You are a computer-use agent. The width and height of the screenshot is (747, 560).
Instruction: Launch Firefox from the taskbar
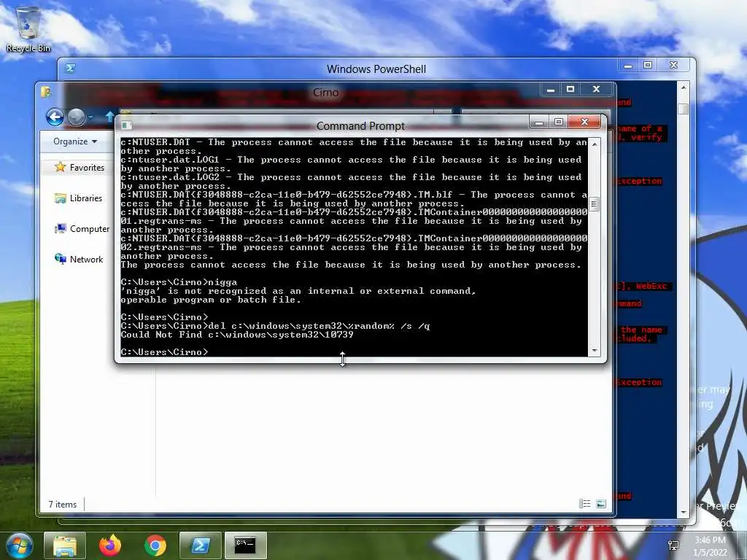coord(110,545)
